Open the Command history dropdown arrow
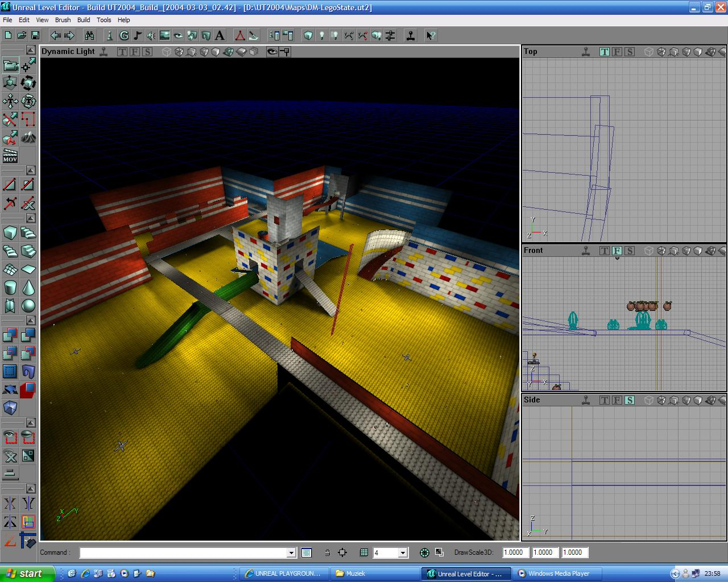The width and height of the screenshot is (728, 582). tap(291, 552)
